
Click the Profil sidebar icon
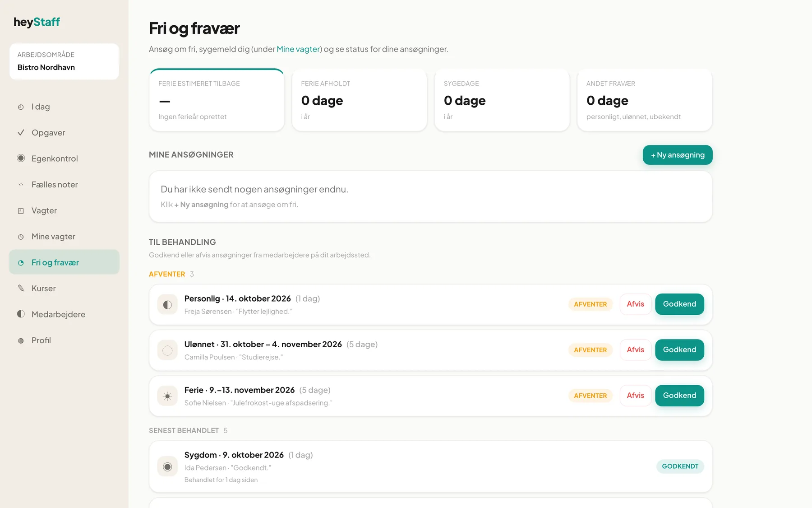click(21, 340)
